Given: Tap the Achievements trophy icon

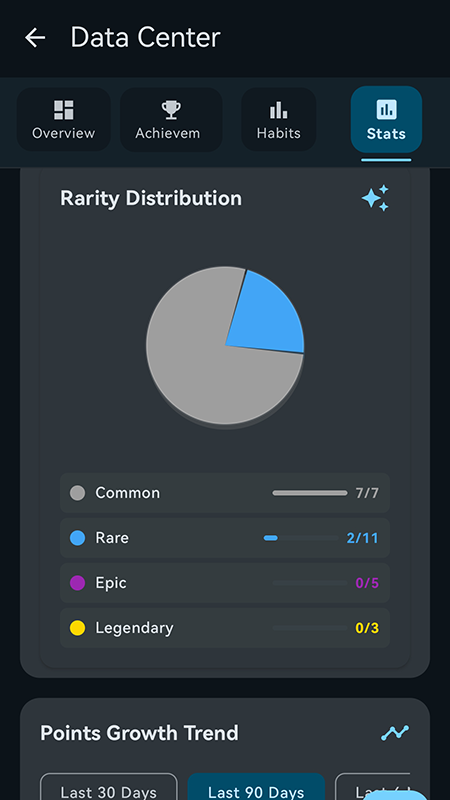Looking at the screenshot, I should [x=171, y=110].
